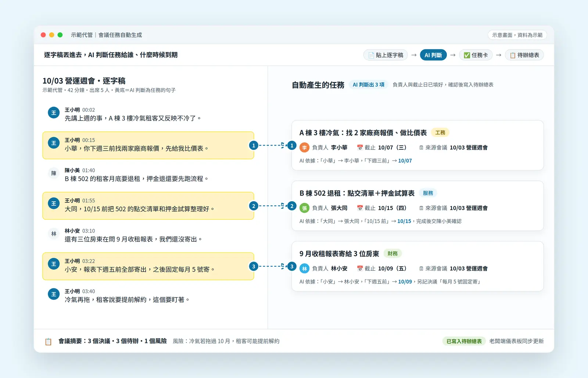The image size is (588, 378).
Task: Open task card 9 月收租報表寄給 3 位房東
Action: (x=339, y=253)
